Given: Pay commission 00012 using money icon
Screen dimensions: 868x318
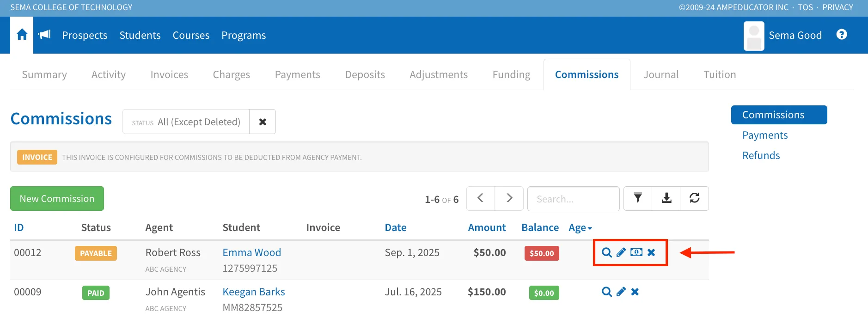Looking at the screenshot, I should pyautogui.click(x=636, y=252).
